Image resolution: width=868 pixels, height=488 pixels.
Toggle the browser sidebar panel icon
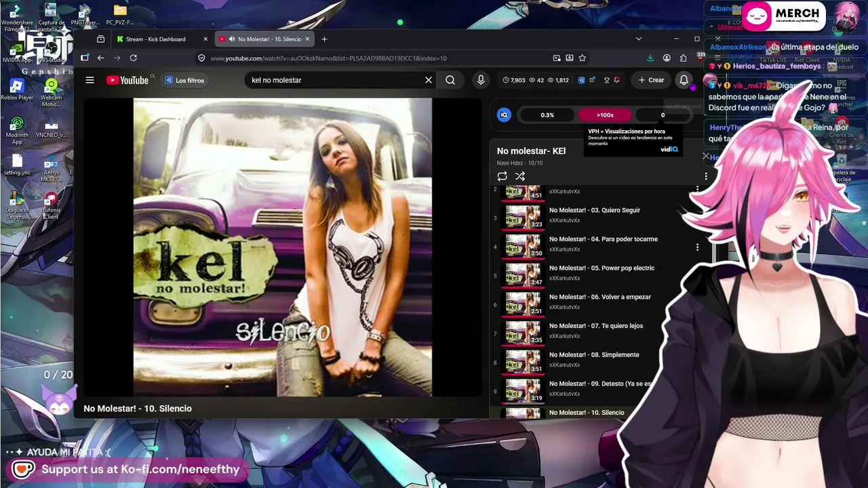[x=85, y=58]
